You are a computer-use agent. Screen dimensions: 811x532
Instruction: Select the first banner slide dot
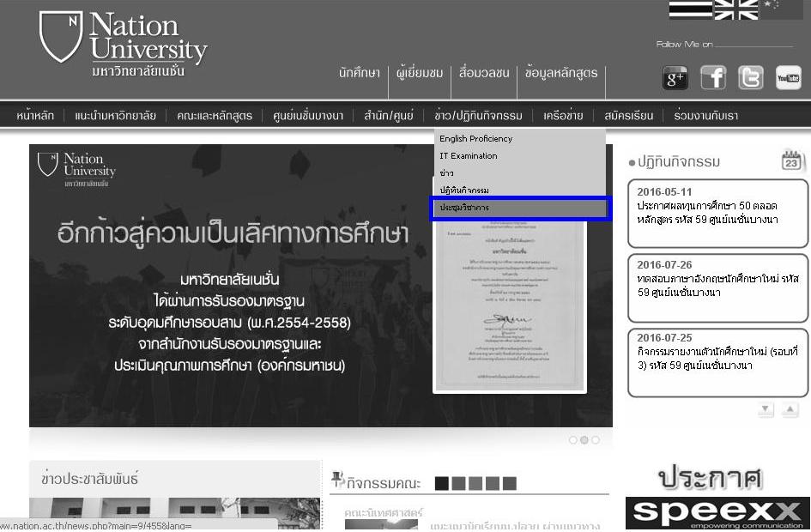[573, 440]
